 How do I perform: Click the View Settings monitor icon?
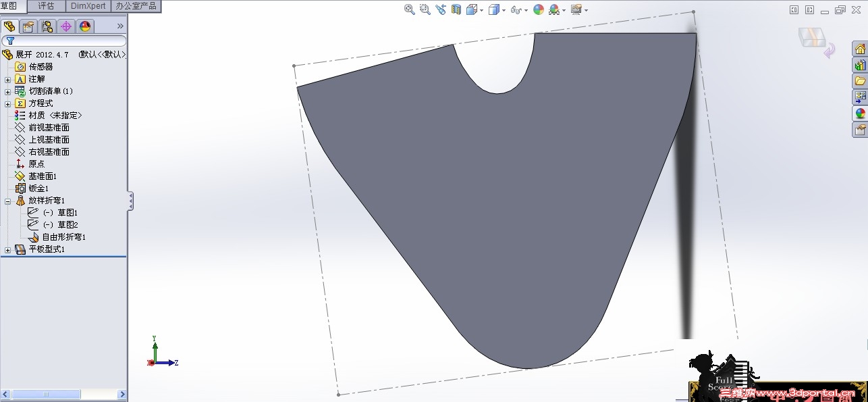[576, 9]
